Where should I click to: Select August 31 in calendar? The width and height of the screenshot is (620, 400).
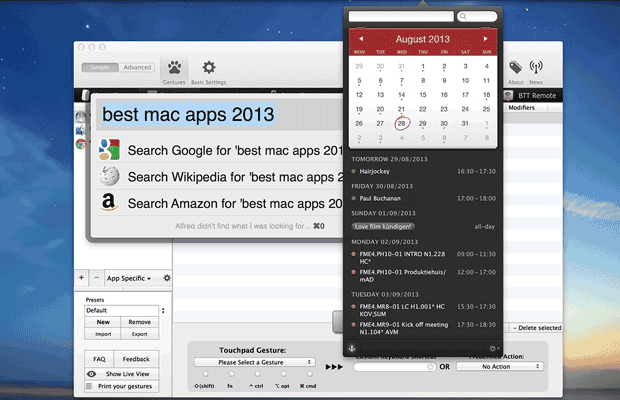click(x=465, y=124)
